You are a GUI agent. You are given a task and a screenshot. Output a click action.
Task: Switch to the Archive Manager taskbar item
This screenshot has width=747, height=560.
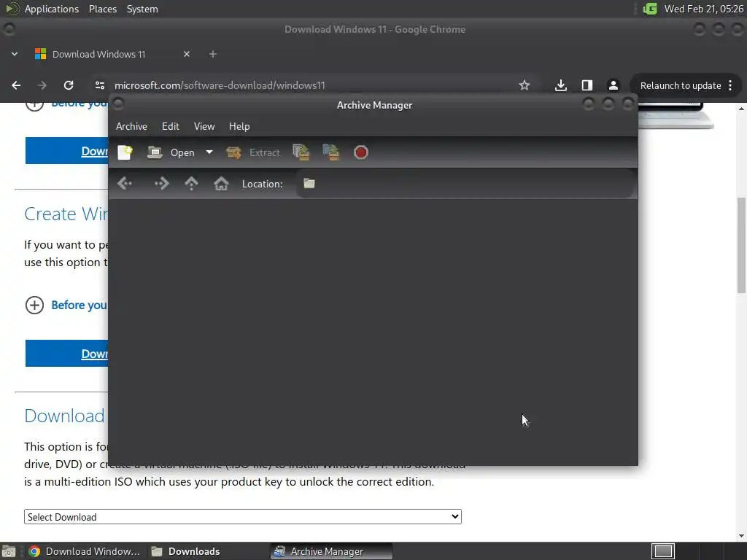point(332,551)
